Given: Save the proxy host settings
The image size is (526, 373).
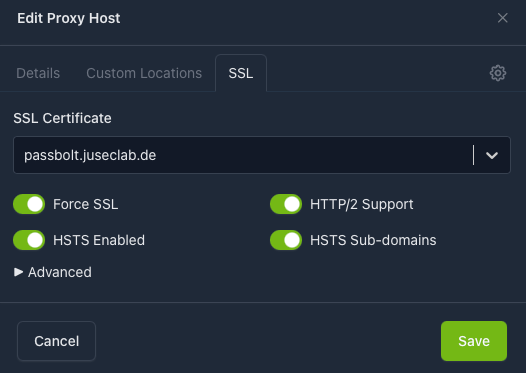Looking at the screenshot, I should [474, 341].
